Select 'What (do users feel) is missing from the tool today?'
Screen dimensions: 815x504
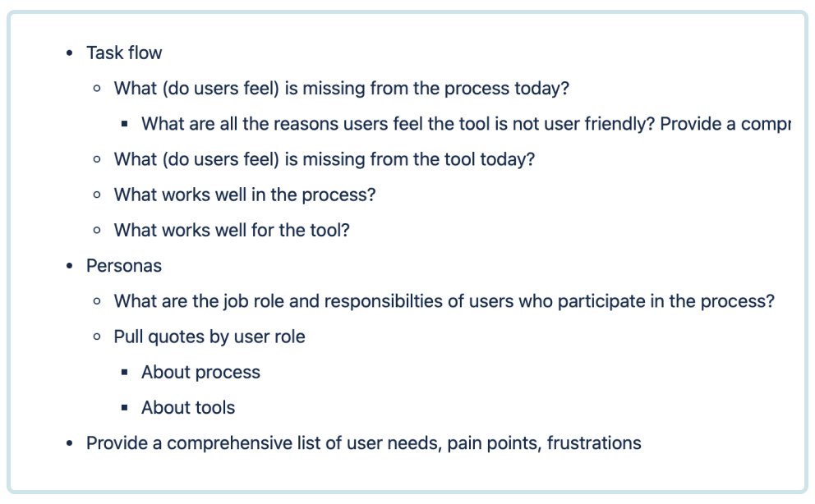[x=325, y=159]
